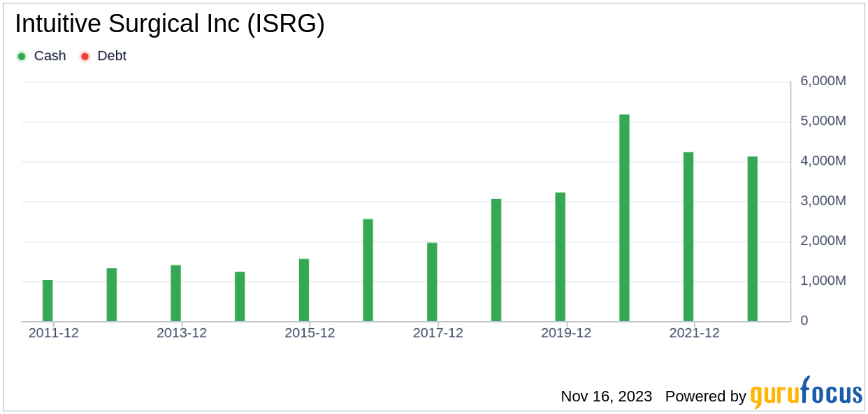This screenshot has height=414, width=868.
Task: Click the cash bar above 2015-12
Action: point(304,290)
